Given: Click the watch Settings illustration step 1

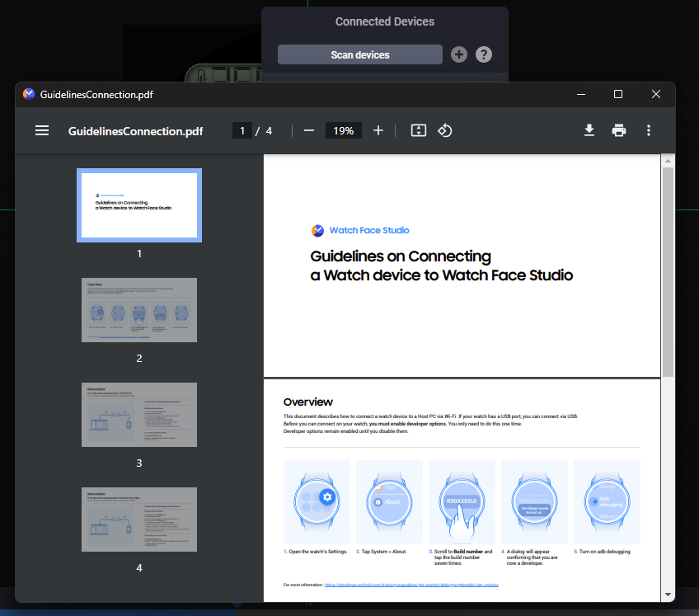Looking at the screenshot, I should coord(317,502).
